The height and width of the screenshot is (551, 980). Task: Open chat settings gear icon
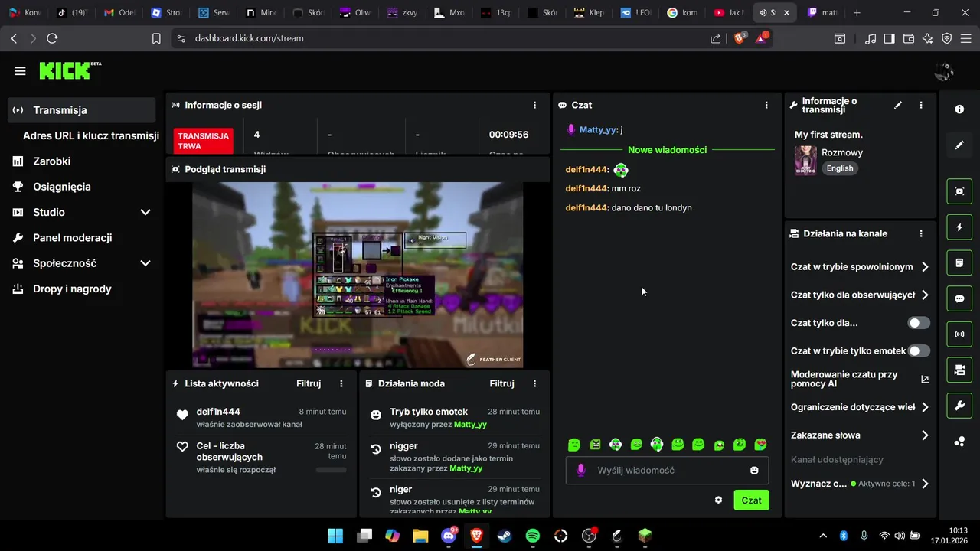718,500
